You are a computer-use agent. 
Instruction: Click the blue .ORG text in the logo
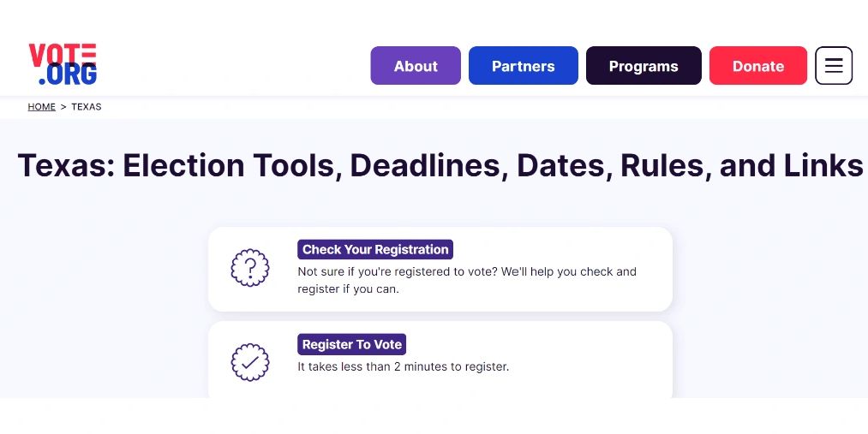click(x=68, y=75)
